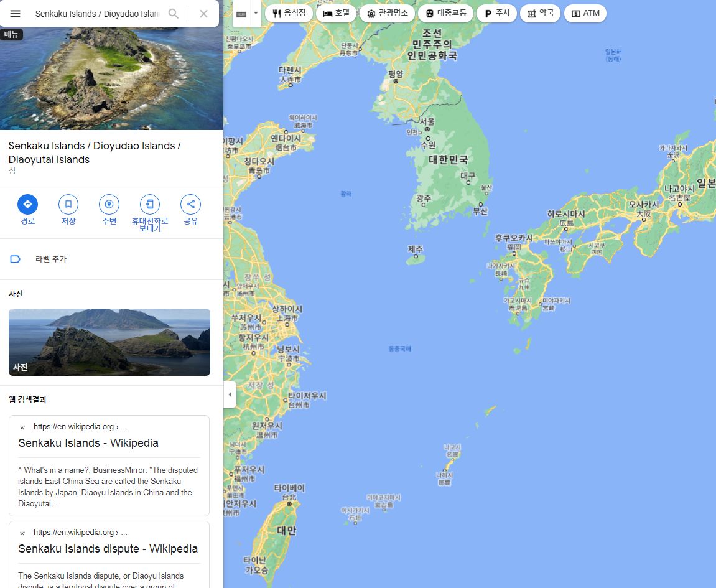The height and width of the screenshot is (588, 716).
Task: Click the 주변 nearby icon
Action: pos(109,204)
